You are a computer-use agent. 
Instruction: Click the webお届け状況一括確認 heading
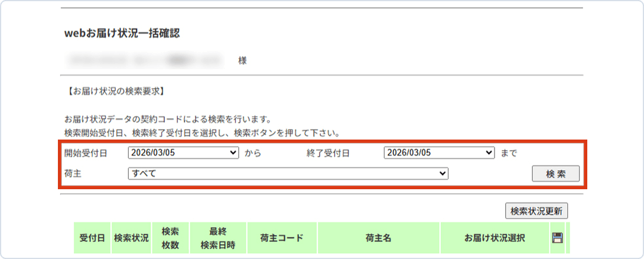tap(122, 34)
